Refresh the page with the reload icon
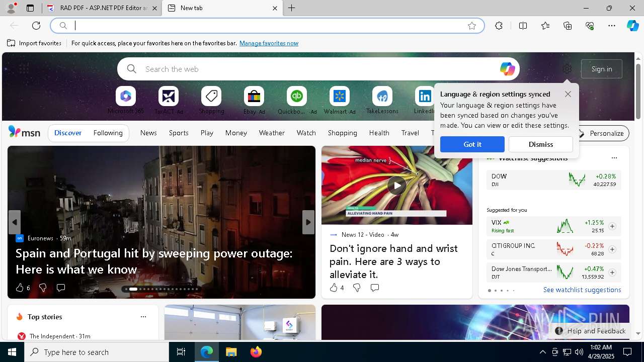644x362 pixels. pyautogui.click(x=36, y=26)
